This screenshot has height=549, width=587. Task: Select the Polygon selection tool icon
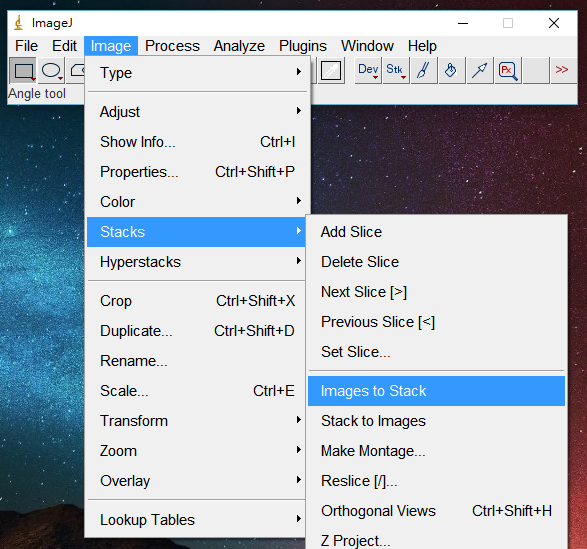click(x=76, y=70)
